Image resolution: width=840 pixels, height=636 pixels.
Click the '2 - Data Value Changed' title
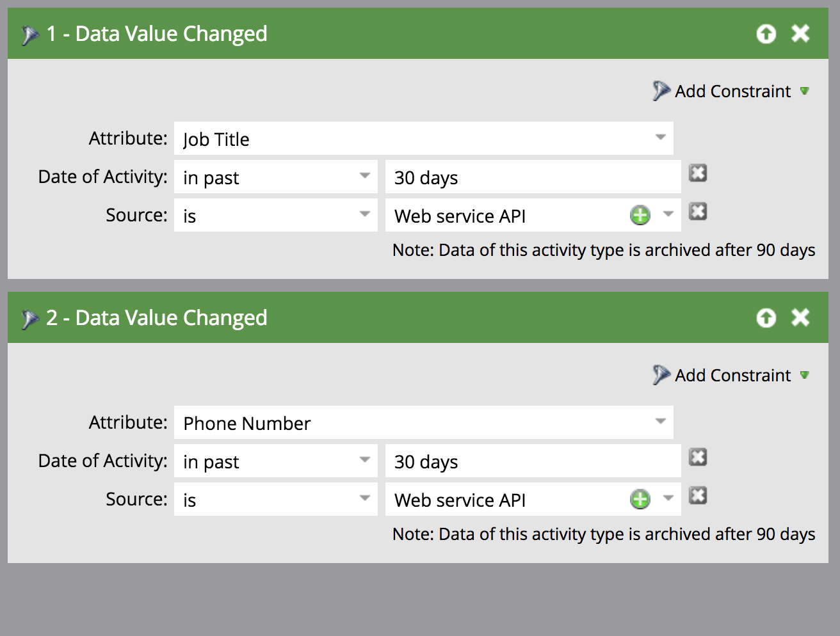[x=157, y=317]
